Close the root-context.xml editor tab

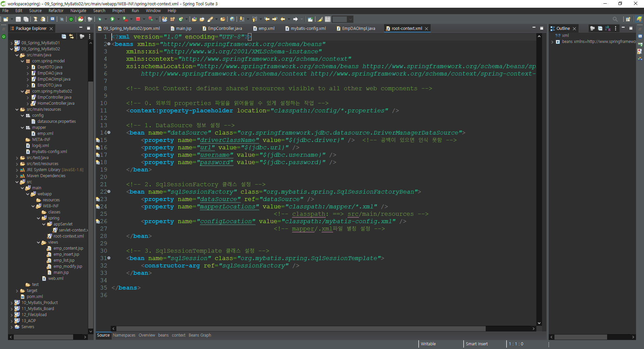pos(427,29)
